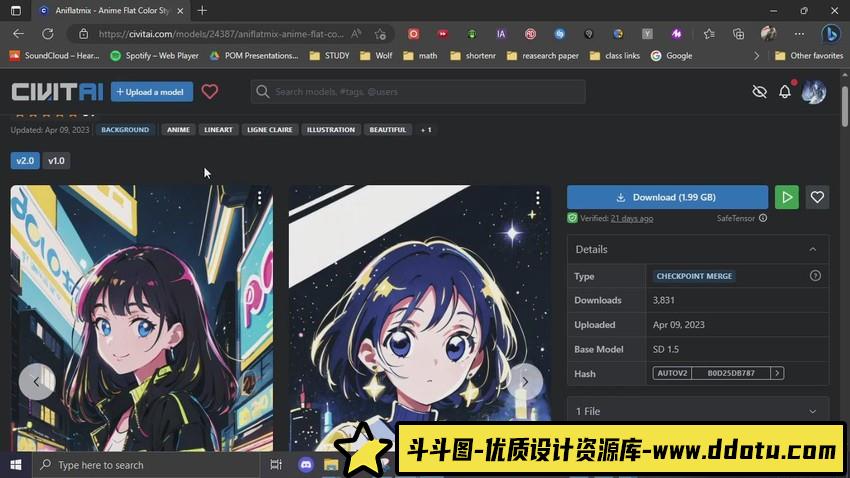Image resolution: width=850 pixels, height=478 pixels.
Task: Open the Windows Start menu
Action: pos(16,465)
